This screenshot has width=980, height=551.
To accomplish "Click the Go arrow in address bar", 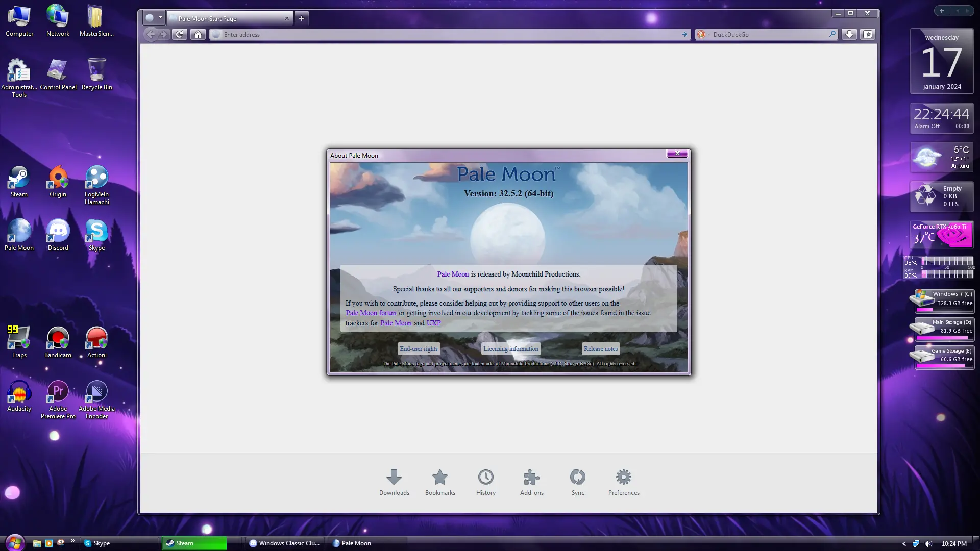I will (684, 34).
